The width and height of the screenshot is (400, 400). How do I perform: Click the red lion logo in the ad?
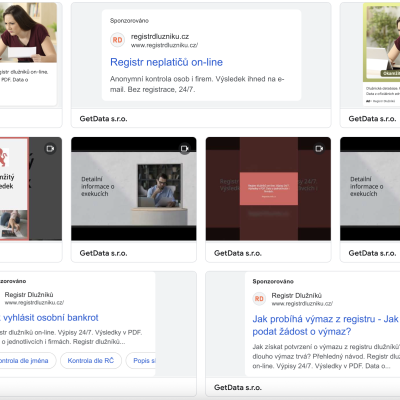point(3,157)
